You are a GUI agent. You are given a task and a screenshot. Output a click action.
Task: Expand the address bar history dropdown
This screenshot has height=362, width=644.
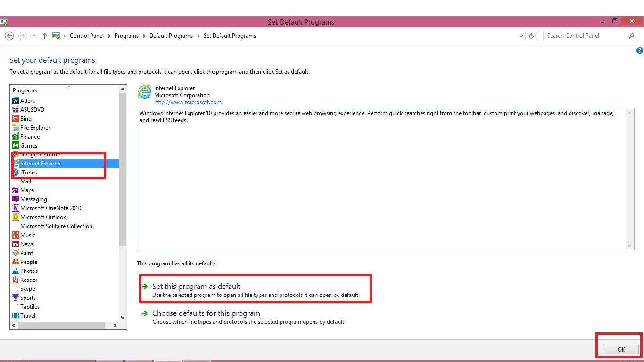click(521, 36)
